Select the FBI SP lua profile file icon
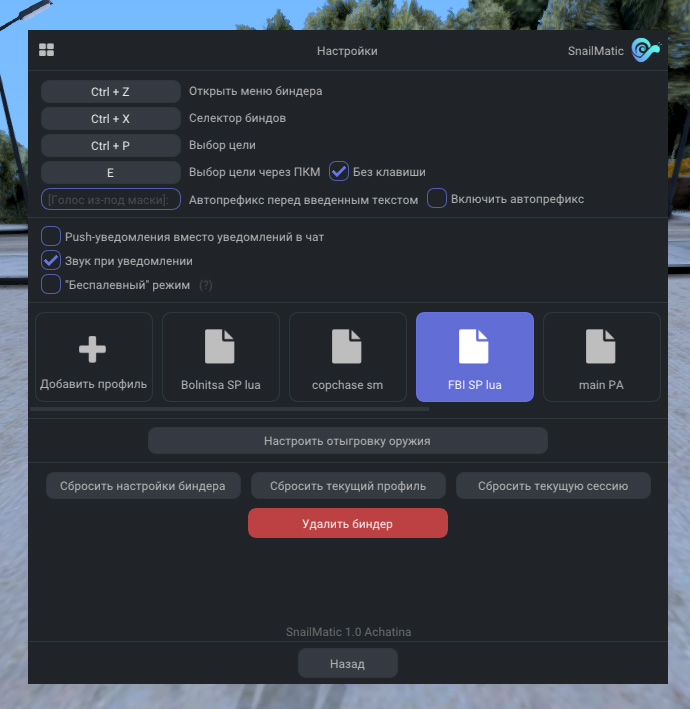The height and width of the screenshot is (709, 690). [474, 346]
